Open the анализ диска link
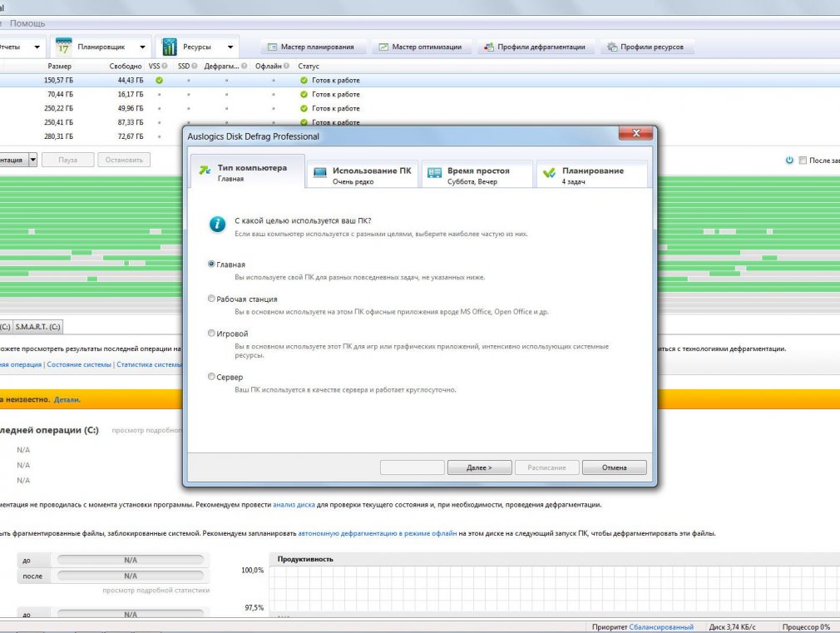 pyautogui.click(x=294, y=504)
